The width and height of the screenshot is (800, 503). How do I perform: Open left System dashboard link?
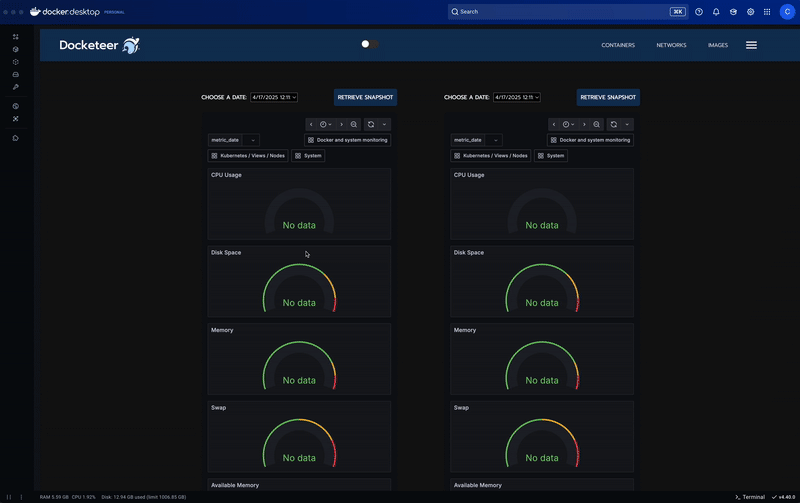click(308, 156)
